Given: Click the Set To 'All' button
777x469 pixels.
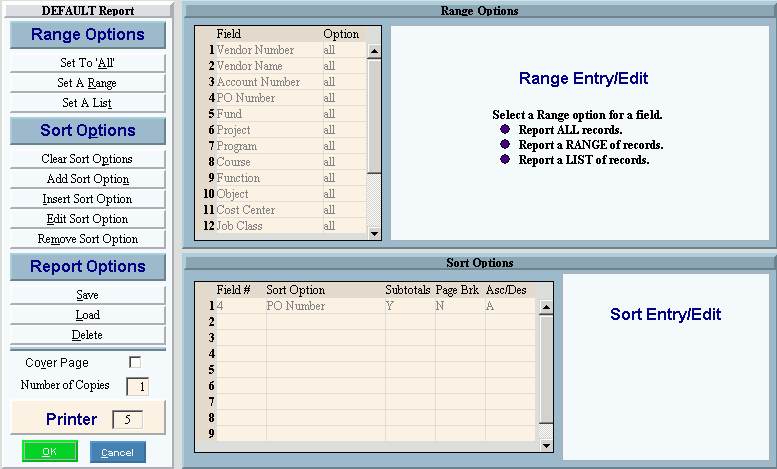Looking at the screenshot, I should coord(88,63).
